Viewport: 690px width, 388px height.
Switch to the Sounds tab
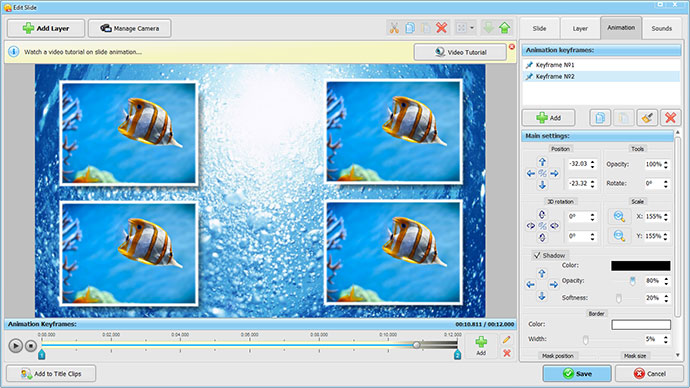click(x=661, y=28)
